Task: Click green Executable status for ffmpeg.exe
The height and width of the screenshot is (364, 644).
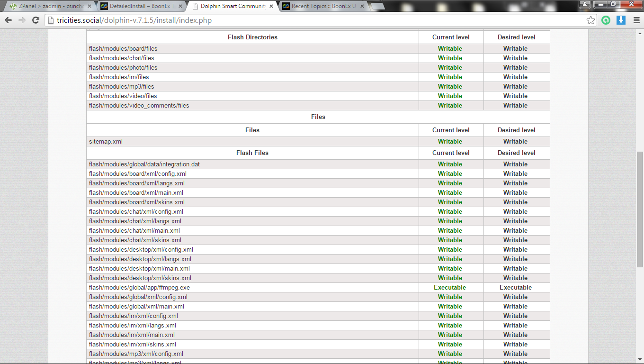Action: [450, 287]
